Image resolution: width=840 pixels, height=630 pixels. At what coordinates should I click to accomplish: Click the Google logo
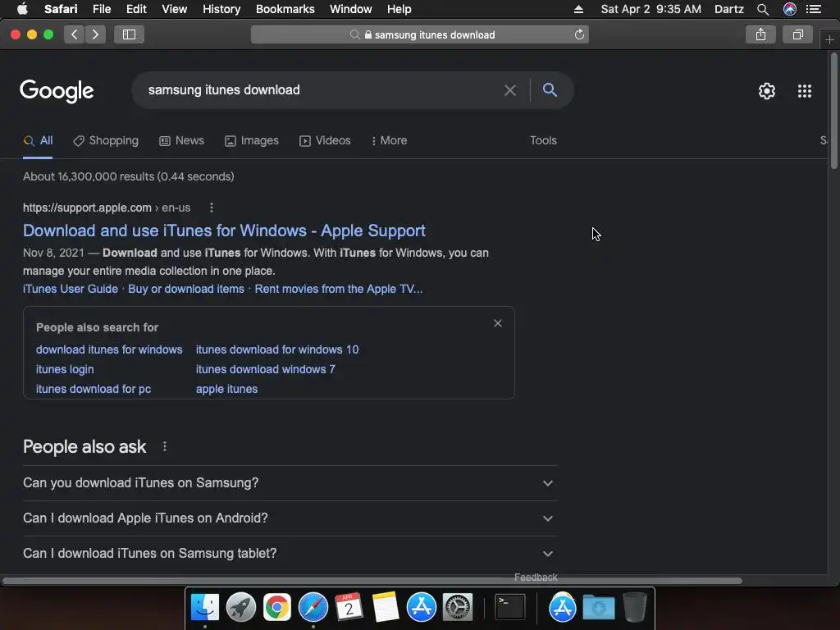[57, 91]
